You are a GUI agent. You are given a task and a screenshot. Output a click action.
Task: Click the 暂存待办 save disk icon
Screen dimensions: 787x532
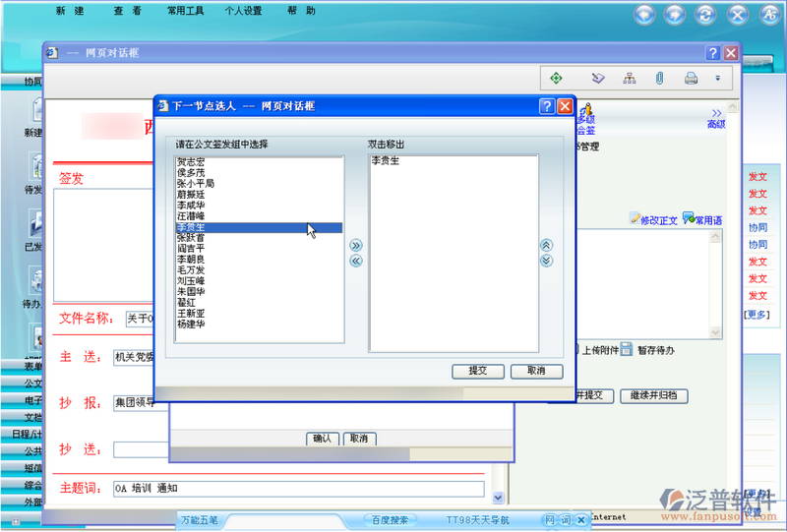coord(626,349)
